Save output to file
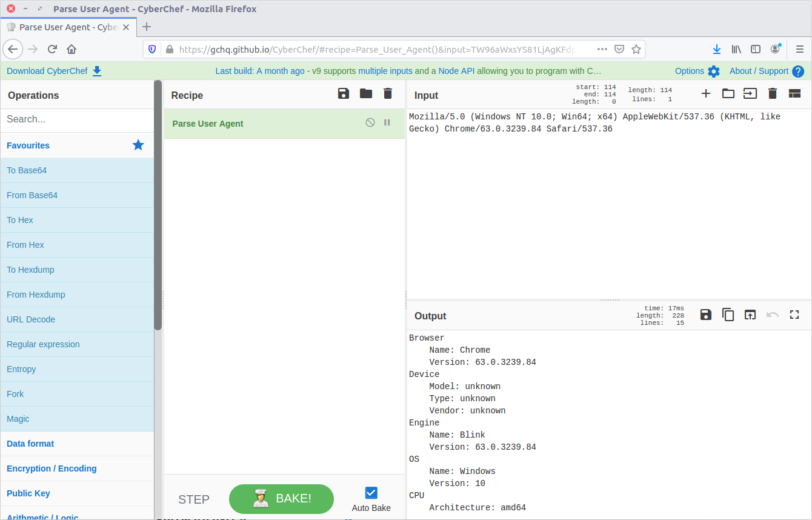This screenshot has height=520, width=812. click(705, 315)
